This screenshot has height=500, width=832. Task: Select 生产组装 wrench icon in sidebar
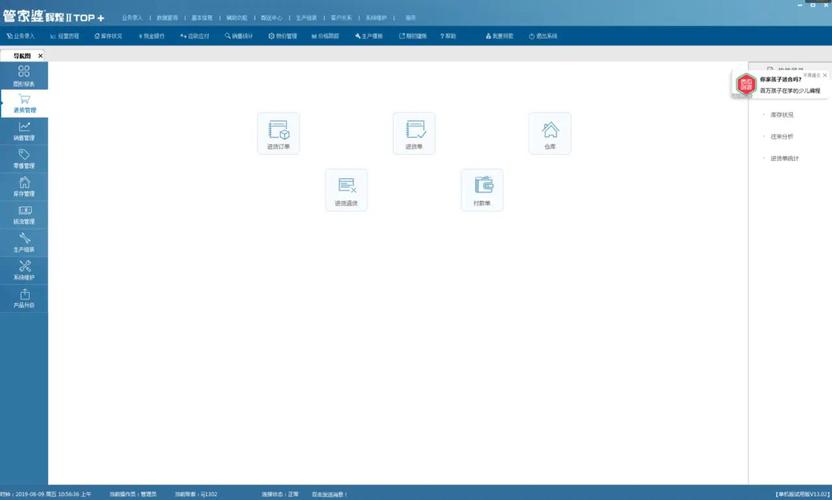pyautogui.click(x=24, y=243)
